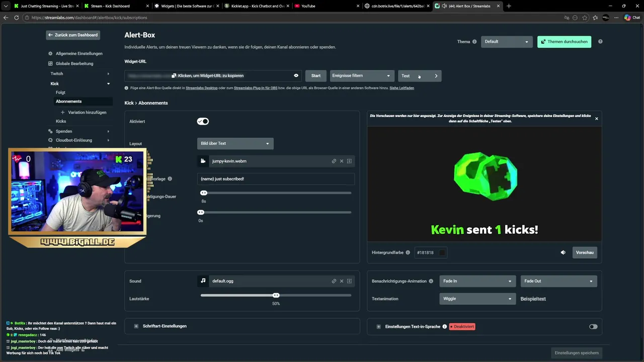Open Allgemeine Einstellungen in sidebar
Screen dimensions: 644x362
click(x=79, y=53)
